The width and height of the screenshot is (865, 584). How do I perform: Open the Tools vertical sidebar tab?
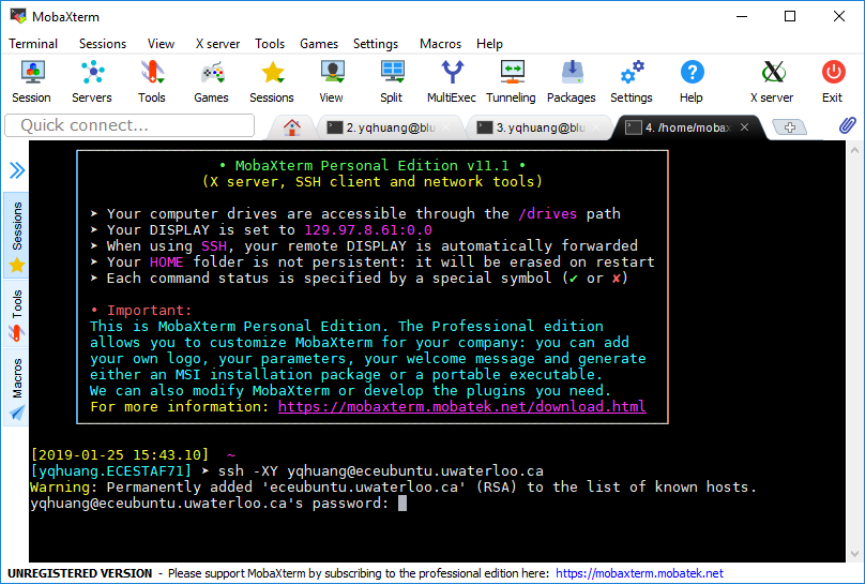click(x=17, y=314)
